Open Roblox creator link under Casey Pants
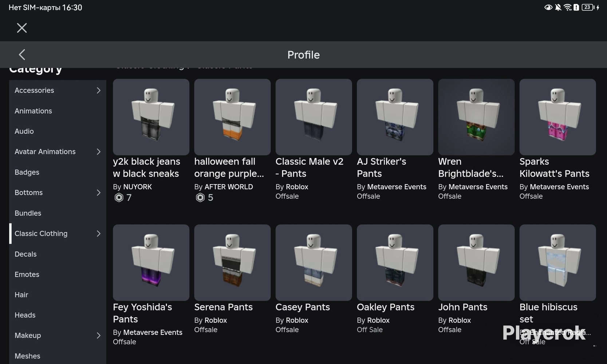Viewport: 607px width, 364px height. pos(297,320)
